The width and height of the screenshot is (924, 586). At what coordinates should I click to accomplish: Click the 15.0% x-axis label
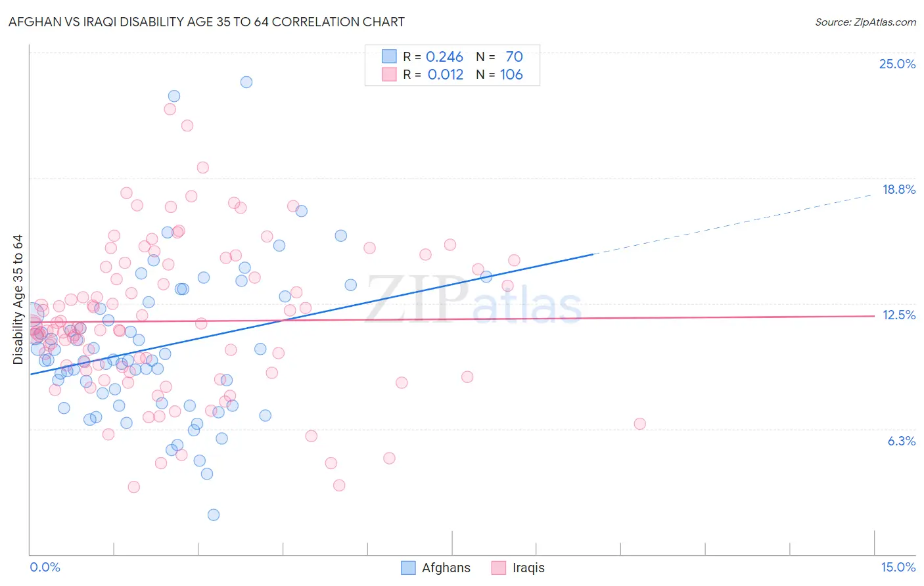898,567
